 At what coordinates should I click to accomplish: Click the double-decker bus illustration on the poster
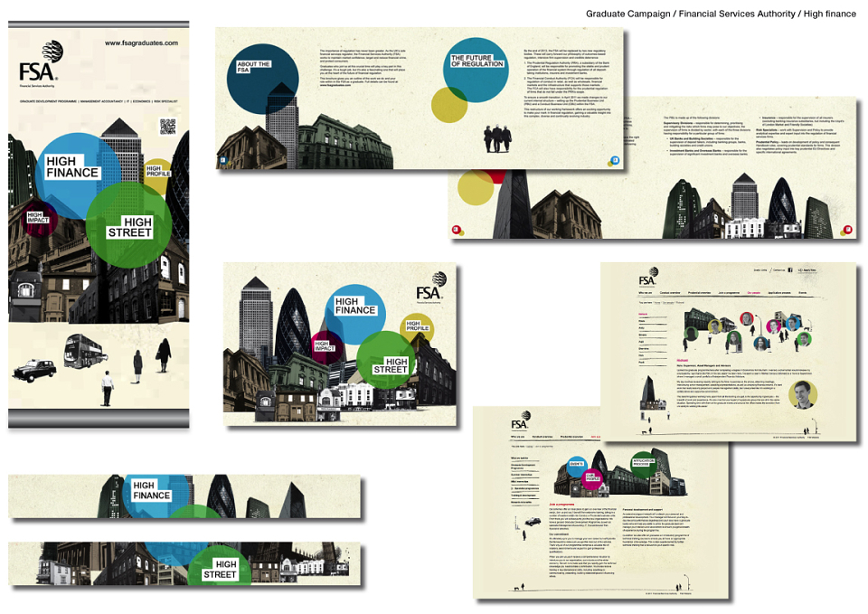pyautogui.click(x=83, y=351)
